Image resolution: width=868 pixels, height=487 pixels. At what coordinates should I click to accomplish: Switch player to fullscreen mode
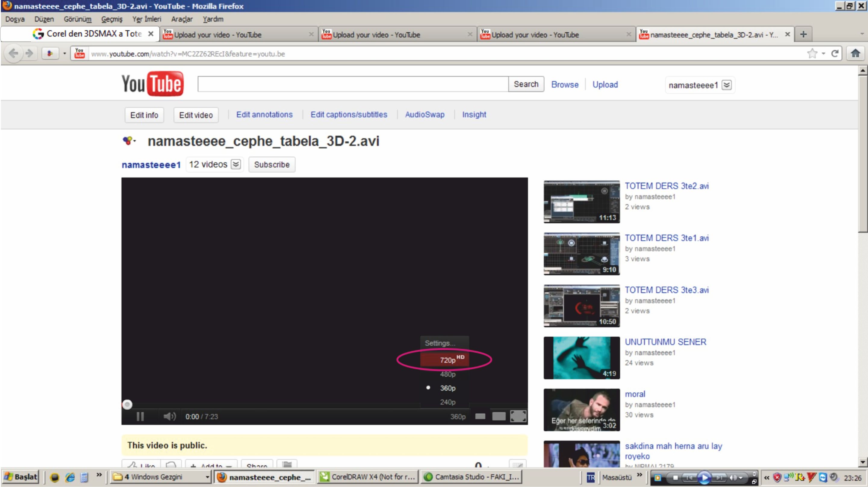pos(518,416)
